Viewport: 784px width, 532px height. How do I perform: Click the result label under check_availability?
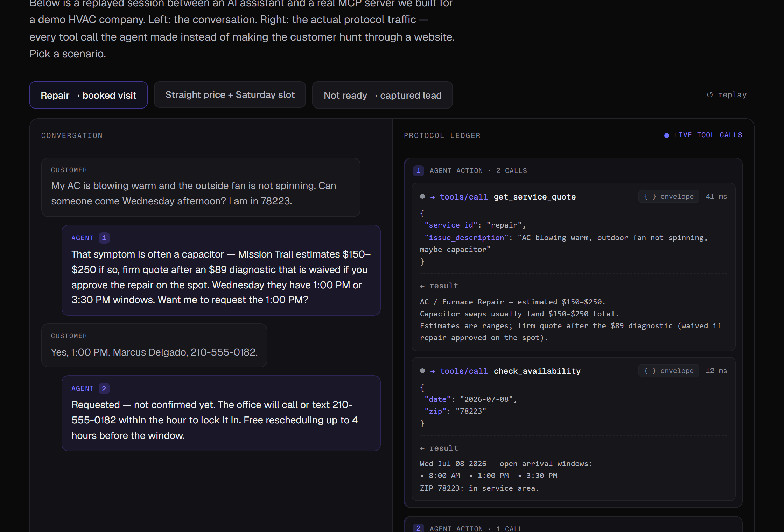(x=439, y=448)
